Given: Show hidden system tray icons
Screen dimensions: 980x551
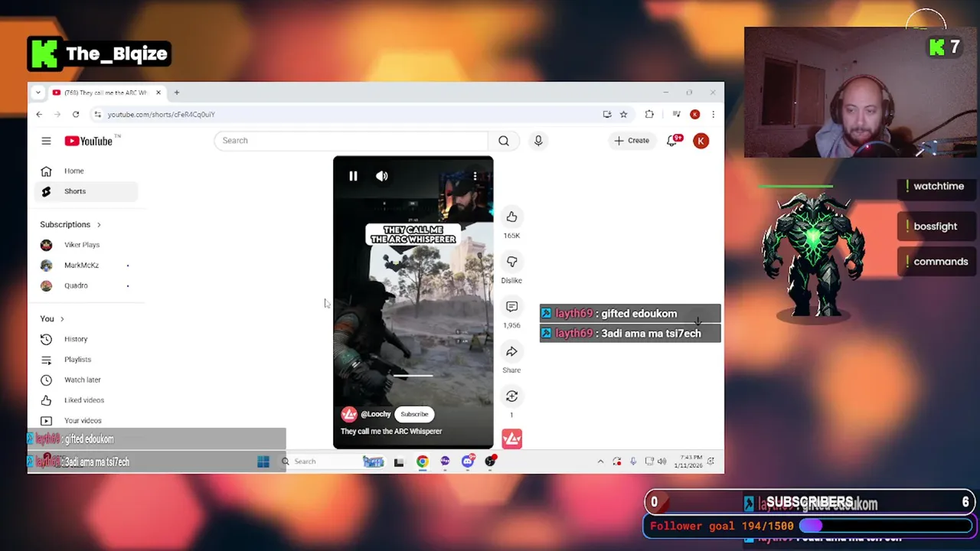Looking at the screenshot, I should [600, 461].
